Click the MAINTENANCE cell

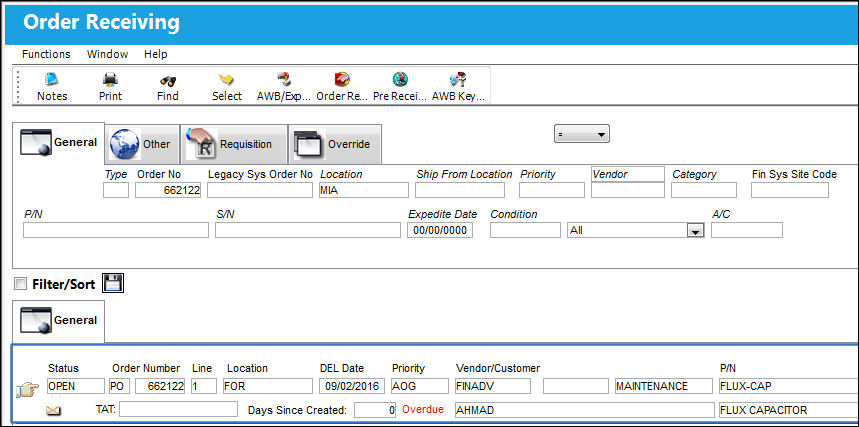click(x=664, y=386)
